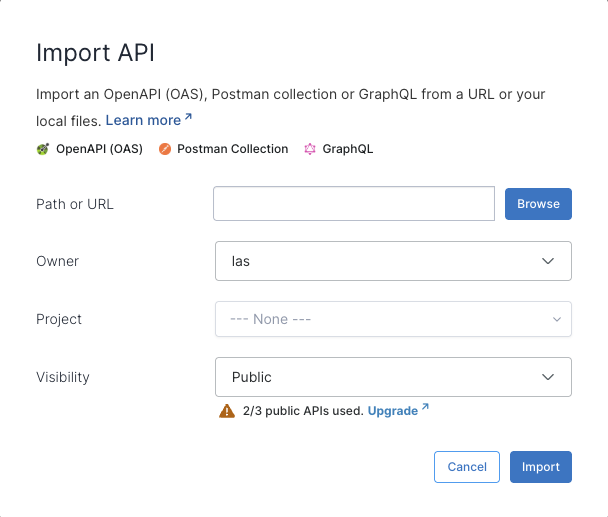Follow the Upgrade link
The image size is (608, 517).
pyautogui.click(x=393, y=411)
